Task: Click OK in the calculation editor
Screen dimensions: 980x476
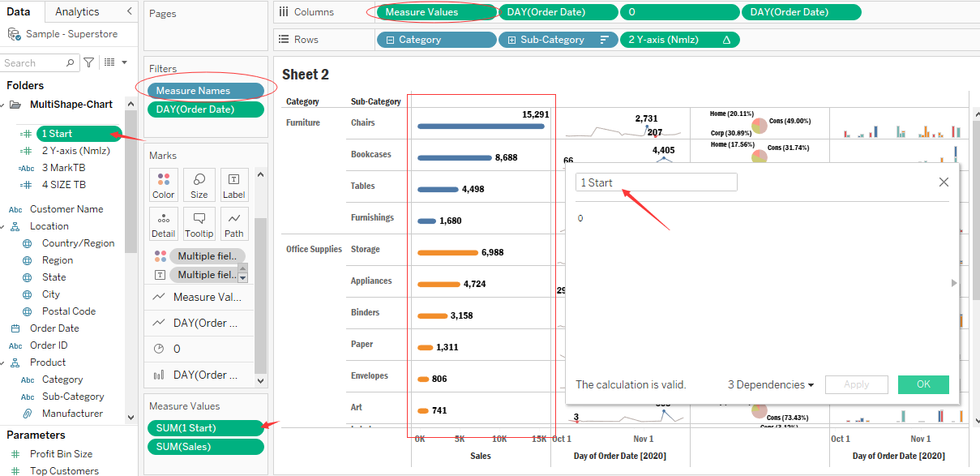Action: (923, 384)
